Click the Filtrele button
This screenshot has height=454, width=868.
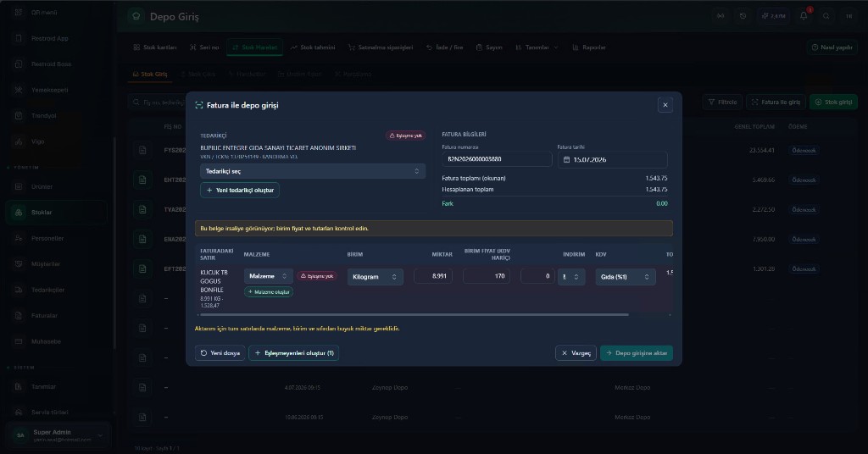(x=722, y=102)
